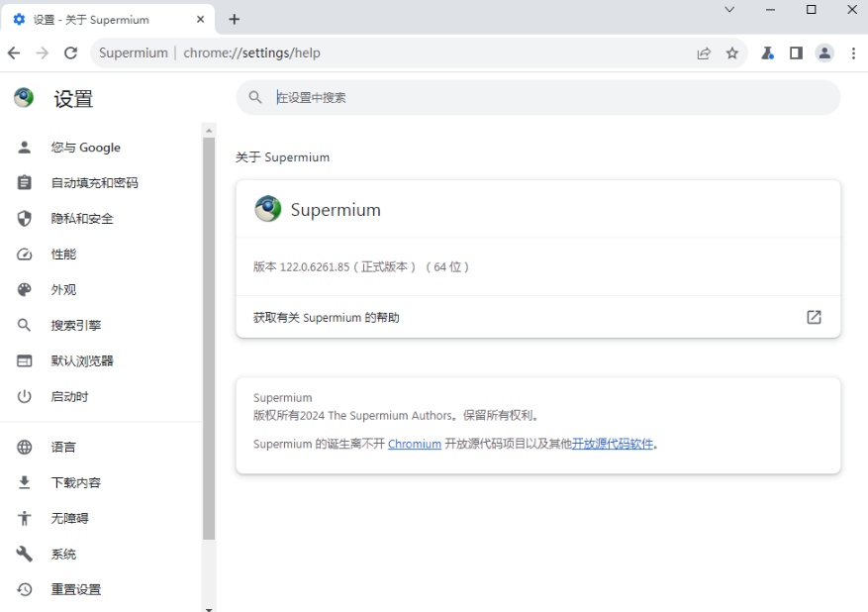The height and width of the screenshot is (612, 868).
Task: Click the search magnifier icon in settings
Action: click(x=255, y=97)
